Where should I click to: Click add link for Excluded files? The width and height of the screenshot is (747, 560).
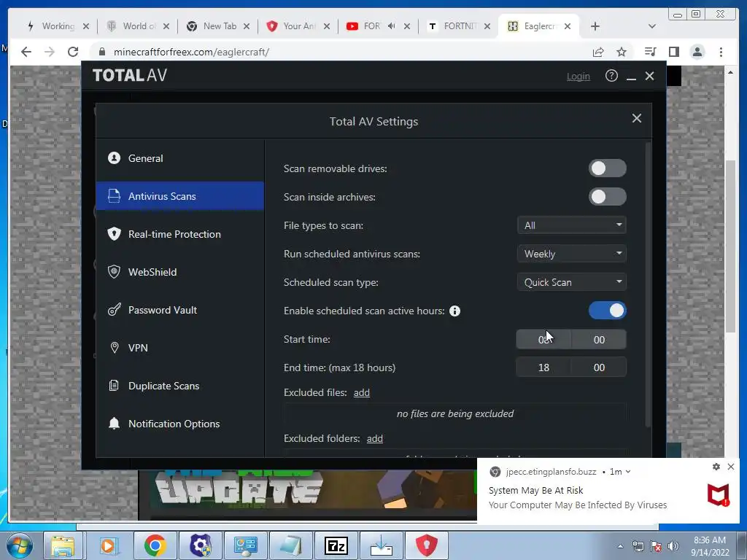pyautogui.click(x=362, y=392)
